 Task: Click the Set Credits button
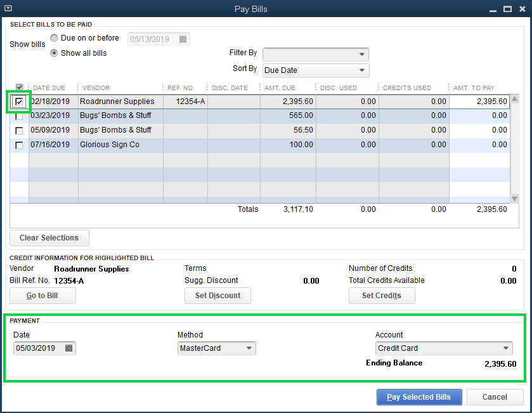tap(382, 296)
